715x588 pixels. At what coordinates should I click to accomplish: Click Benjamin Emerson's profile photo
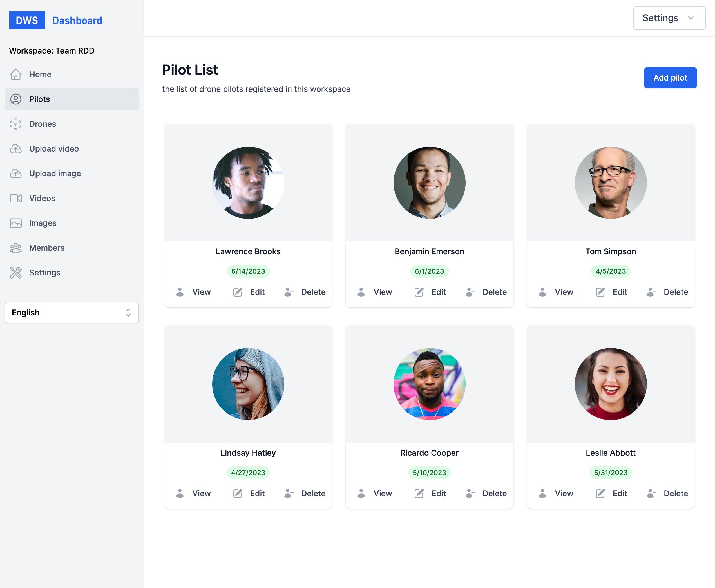pos(429,182)
